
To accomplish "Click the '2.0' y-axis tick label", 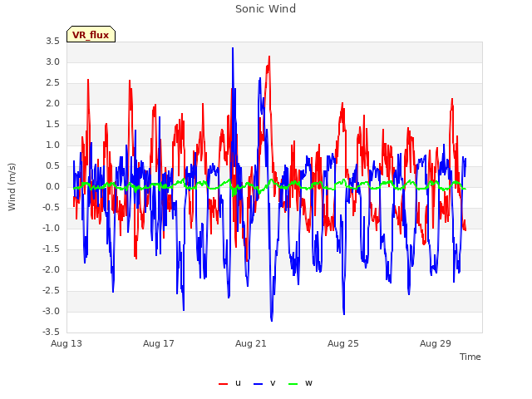I will [53, 104].
